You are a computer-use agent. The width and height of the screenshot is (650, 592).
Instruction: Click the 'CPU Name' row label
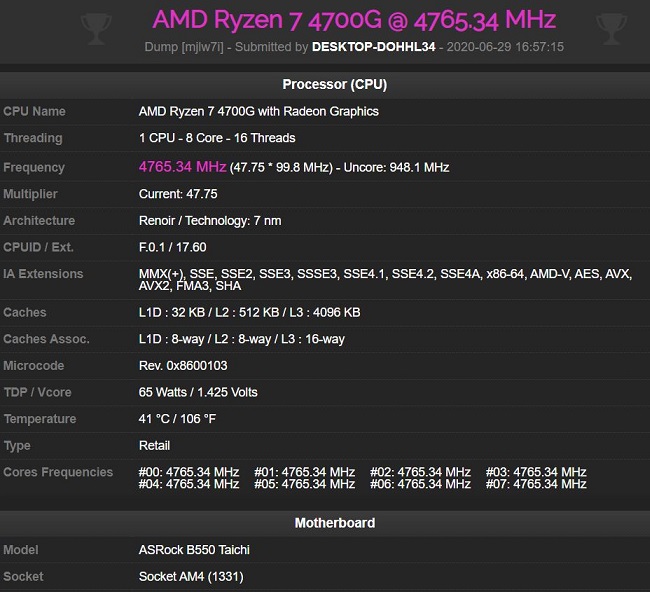pos(34,112)
